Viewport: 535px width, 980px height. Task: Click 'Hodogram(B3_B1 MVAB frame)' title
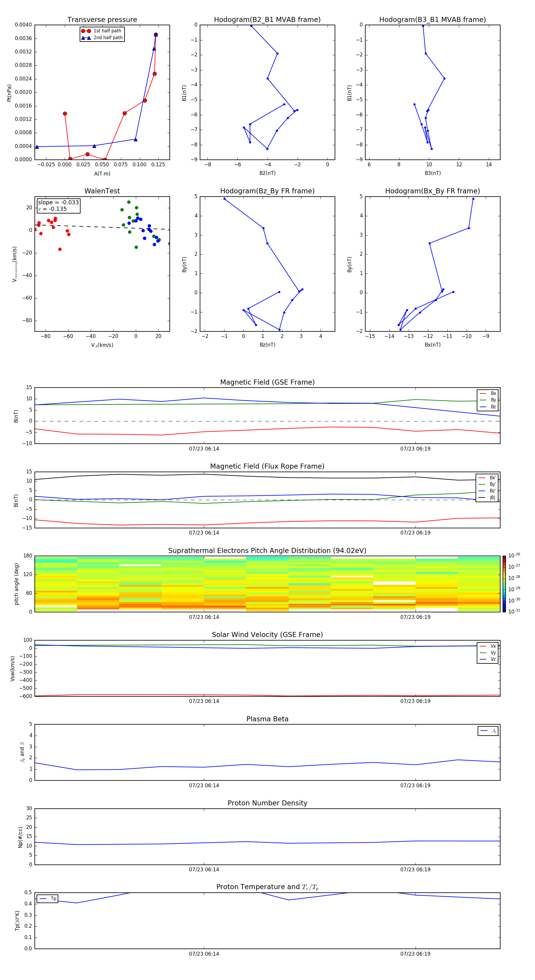tap(432, 20)
